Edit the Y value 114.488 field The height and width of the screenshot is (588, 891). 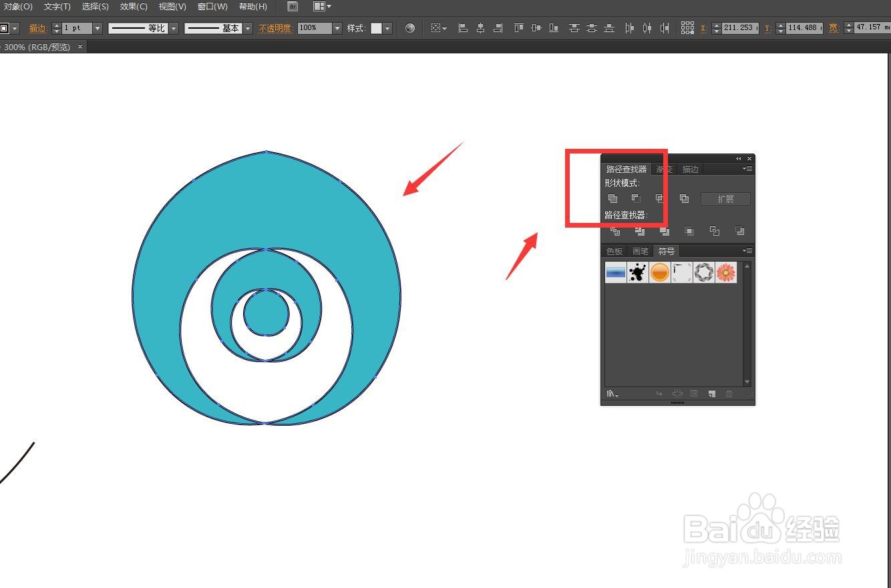(804, 28)
